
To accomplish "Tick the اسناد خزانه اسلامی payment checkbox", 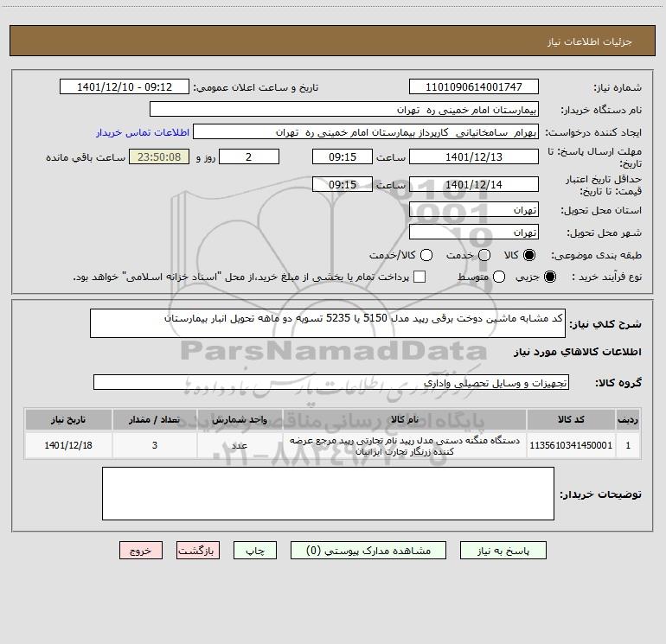I will (x=419, y=277).
